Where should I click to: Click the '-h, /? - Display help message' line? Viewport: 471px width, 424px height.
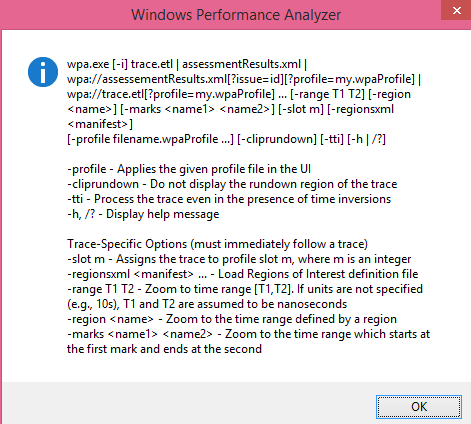point(143,214)
